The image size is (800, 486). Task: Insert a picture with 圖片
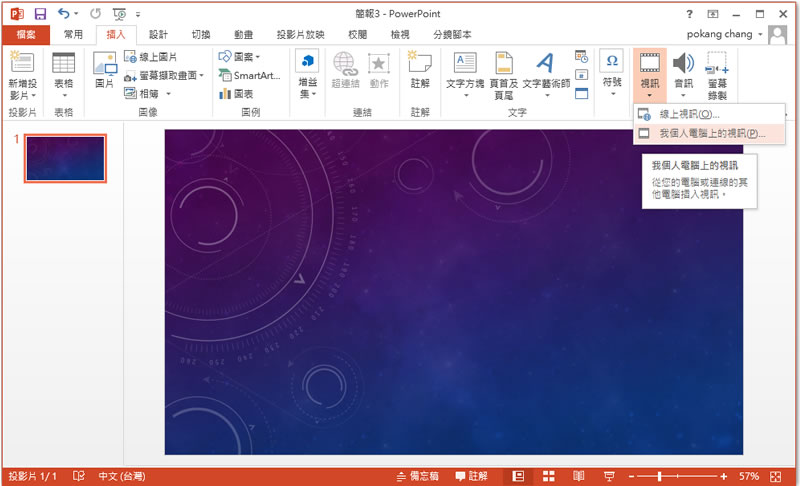[x=105, y=70]
